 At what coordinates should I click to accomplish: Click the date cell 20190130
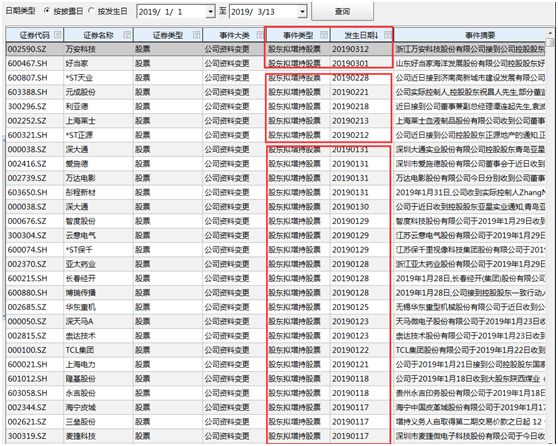(x=362, y=207)
